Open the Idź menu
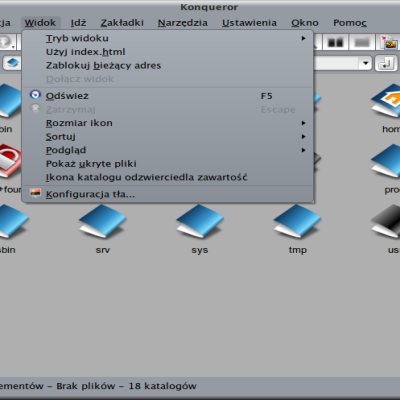The image size is (400, 400). click(78, 23)
